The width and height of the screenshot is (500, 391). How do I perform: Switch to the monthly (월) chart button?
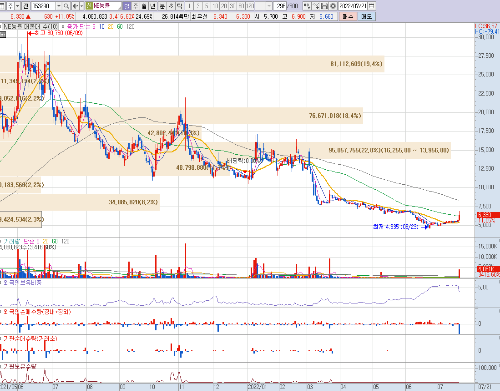[x=144, y=6]
